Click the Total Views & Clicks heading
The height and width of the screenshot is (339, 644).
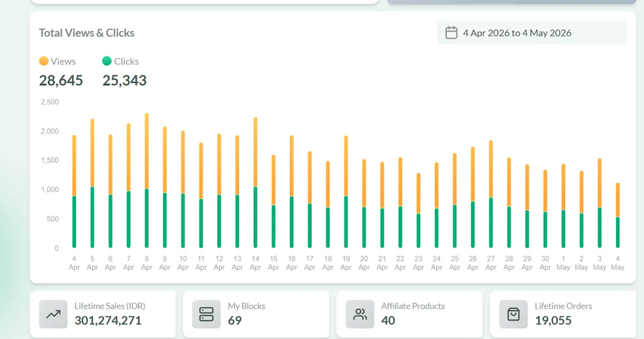(x=87, y=33)
